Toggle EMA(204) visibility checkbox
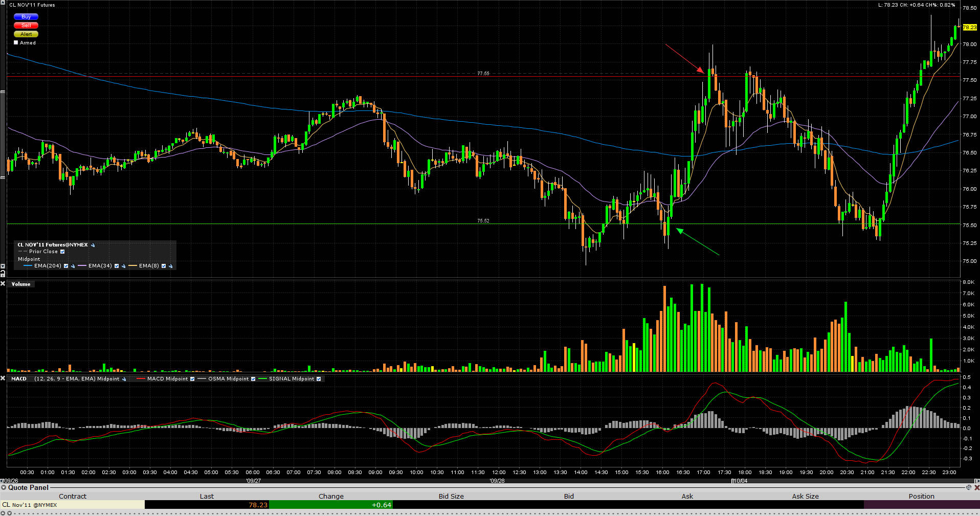 coord(66,266)
